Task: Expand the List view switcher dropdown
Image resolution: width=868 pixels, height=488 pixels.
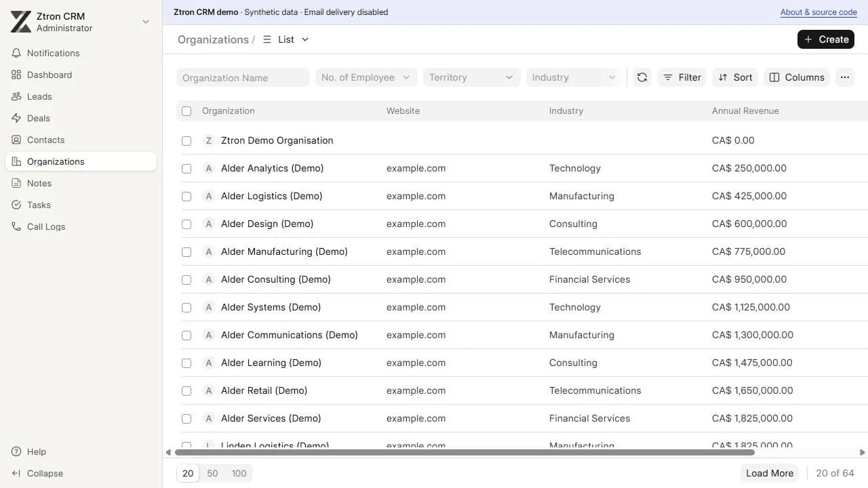Action: coord(285,39)
